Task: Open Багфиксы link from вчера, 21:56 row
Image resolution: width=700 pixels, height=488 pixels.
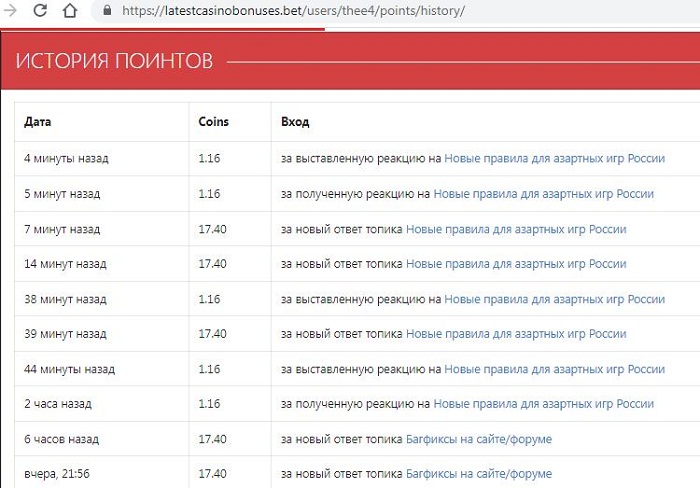Action: pyautogui.click(x=479, y=473)
